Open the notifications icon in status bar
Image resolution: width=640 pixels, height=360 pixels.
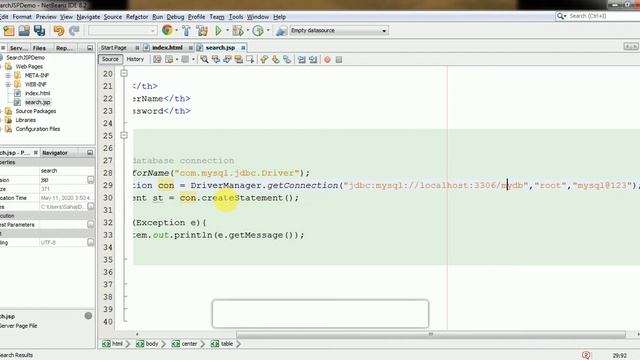point(586,355)
